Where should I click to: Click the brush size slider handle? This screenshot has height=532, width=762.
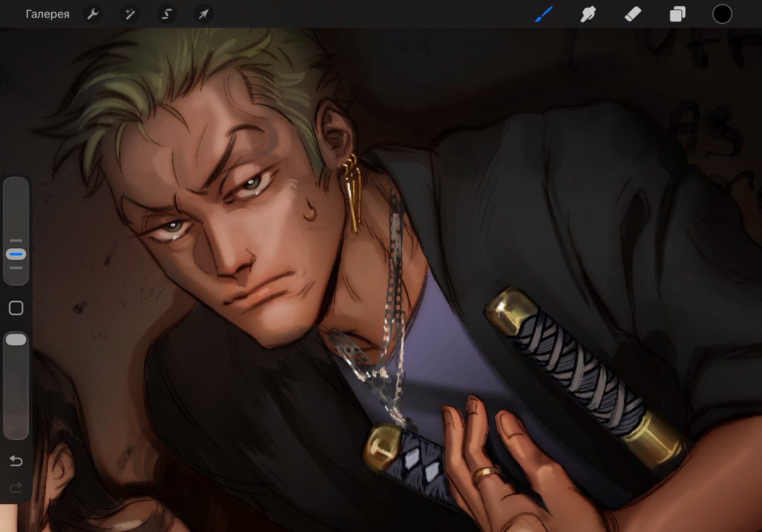coord(16,254)
